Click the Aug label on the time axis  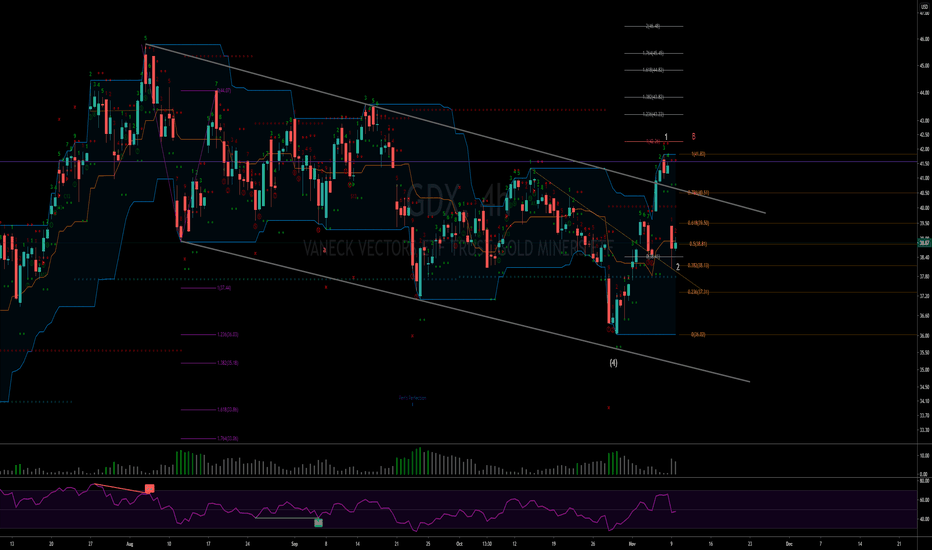[130, 543]
